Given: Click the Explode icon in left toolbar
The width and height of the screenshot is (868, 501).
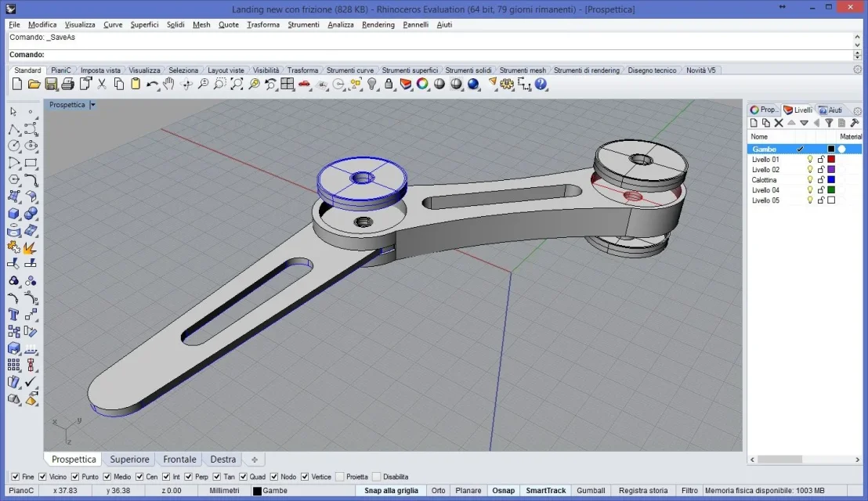Looking at the screenshot, I should (x=31, y=247).
